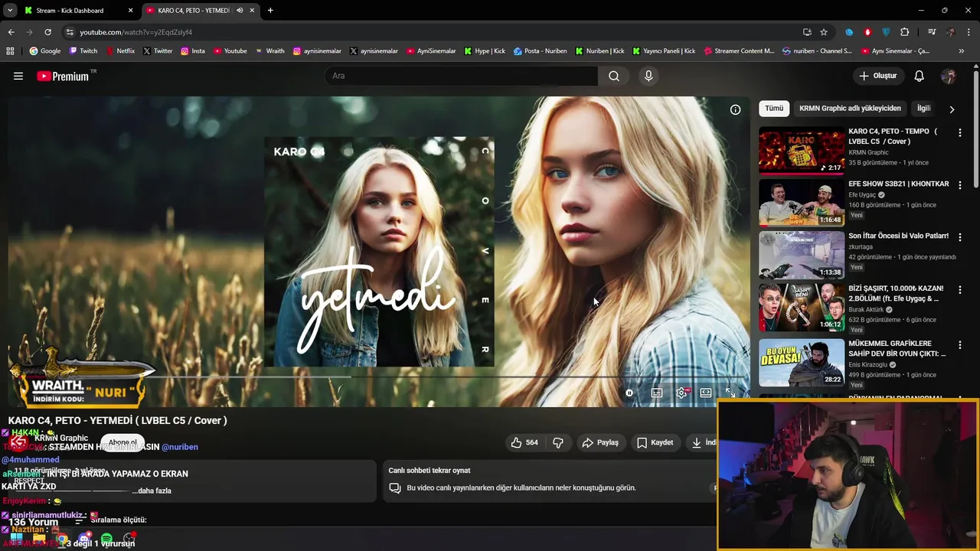
Task: Pause the video from player controls
Action: (629, 393)
